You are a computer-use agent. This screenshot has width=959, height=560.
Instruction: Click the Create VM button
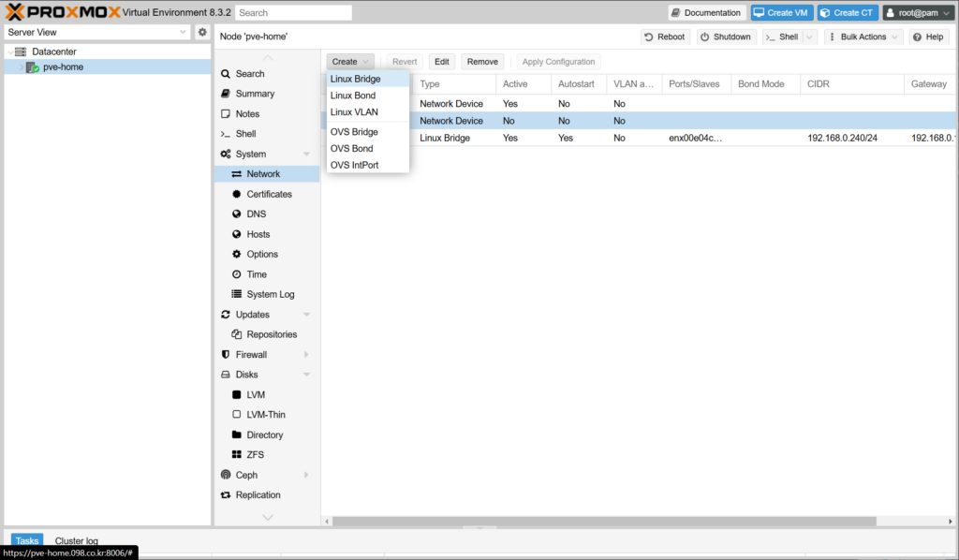click(x=782, y=13)
